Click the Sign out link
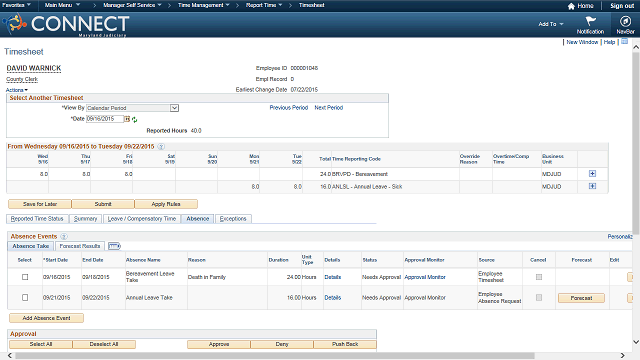The height and width of the screenshot is (360, 640). pyautogui.click(x=622, y=6)
